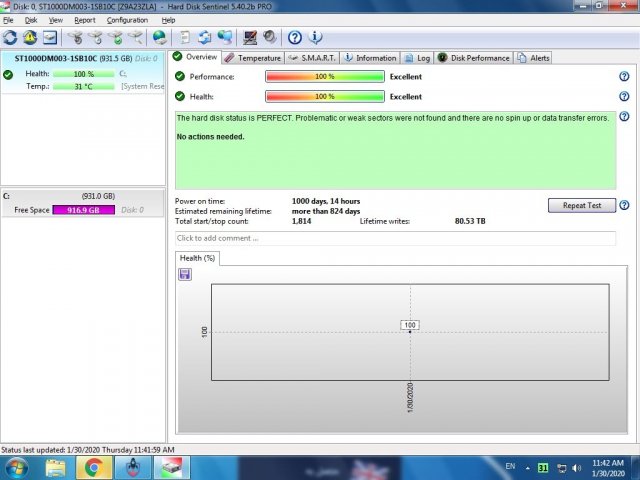Image resolution: width=640 pixels, height=480 pixels.
Task: Click the help icon next to Repeat Test
Action: click(x=624, y=205)
